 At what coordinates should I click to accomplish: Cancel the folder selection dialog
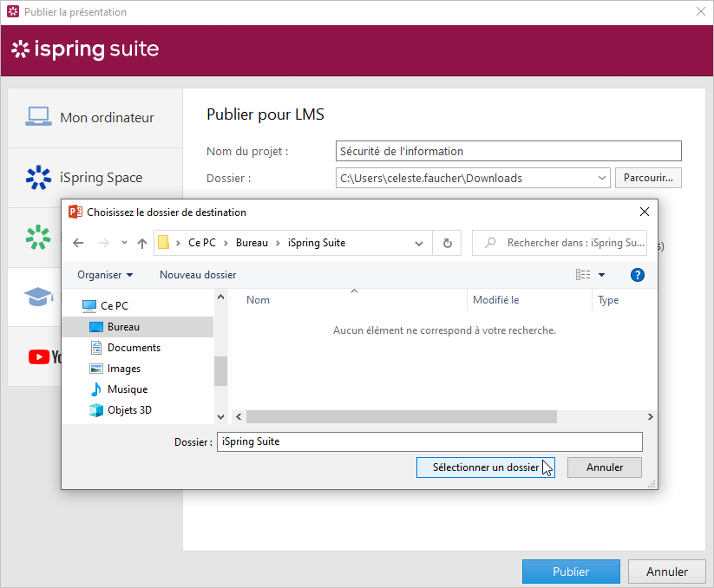(x=604, y=467)
